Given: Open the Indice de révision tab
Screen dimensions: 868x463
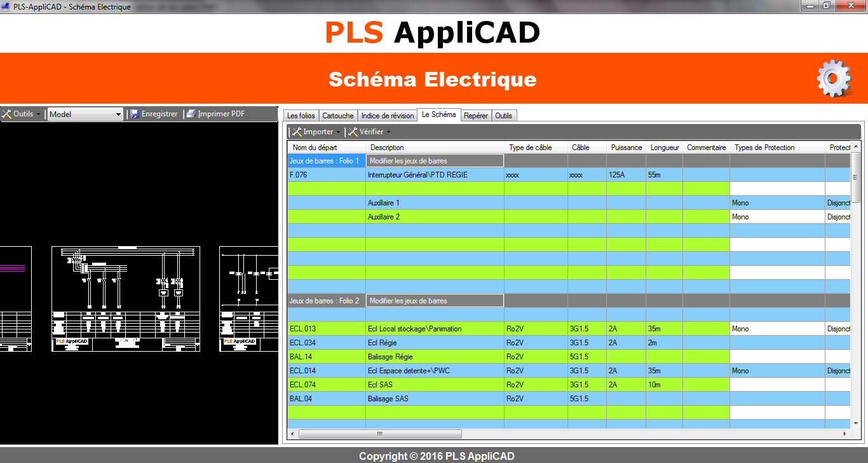Looking at the screenshot, I should tap(388, 116).
